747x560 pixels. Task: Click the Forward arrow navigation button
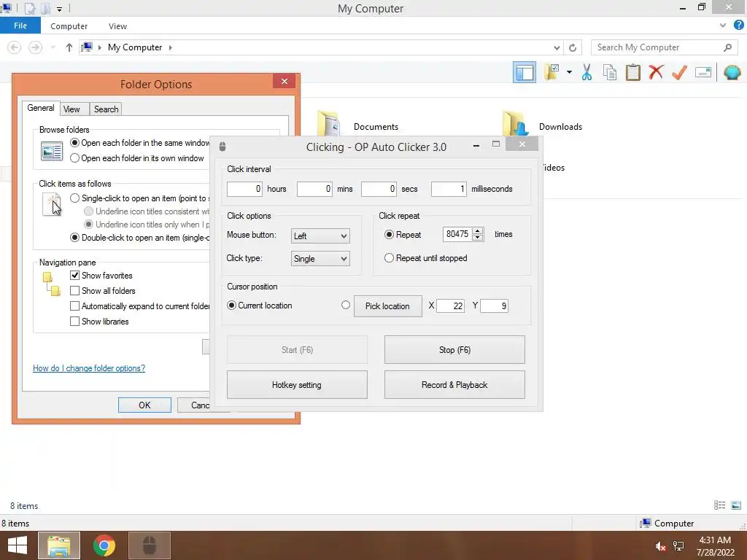(35, 47)
